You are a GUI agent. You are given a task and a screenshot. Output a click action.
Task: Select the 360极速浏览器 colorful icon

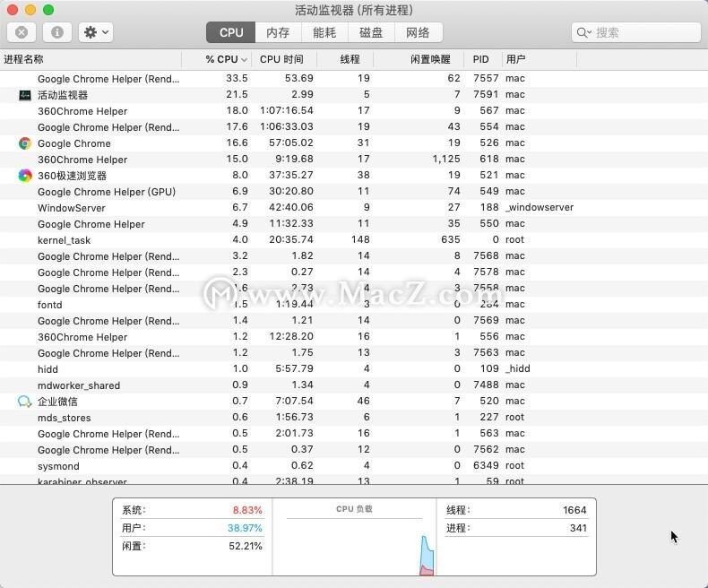pyautogui.click(x=25, y=176)
